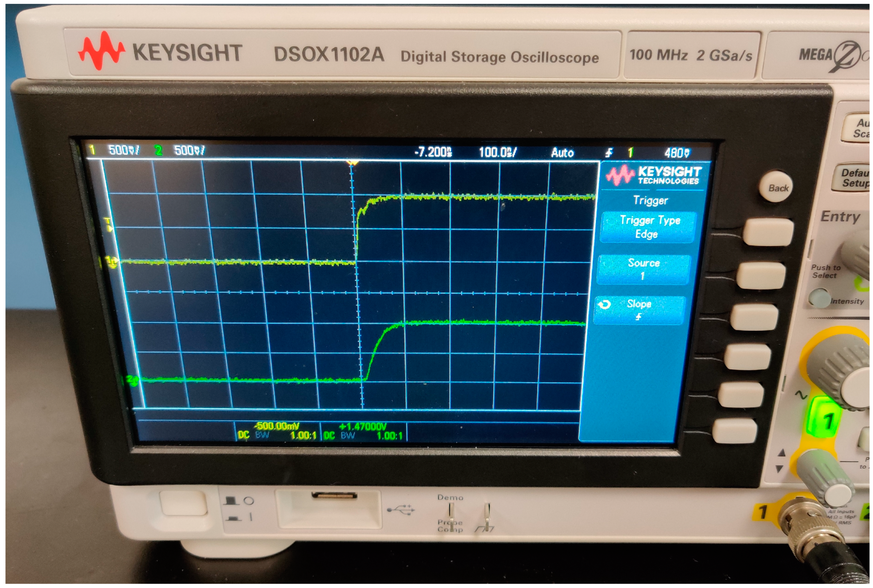Hit the hardware softkey beside Slope
The width and height of the screenshot is (873, 588).
click(754, 316)
